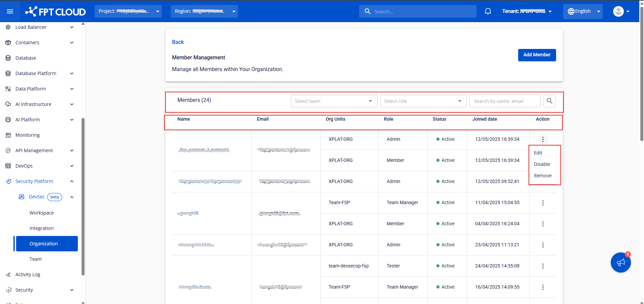Click the DevOps icon
Image resolution: width=644 pixels, height=304 pixels.
click(8, 166)
